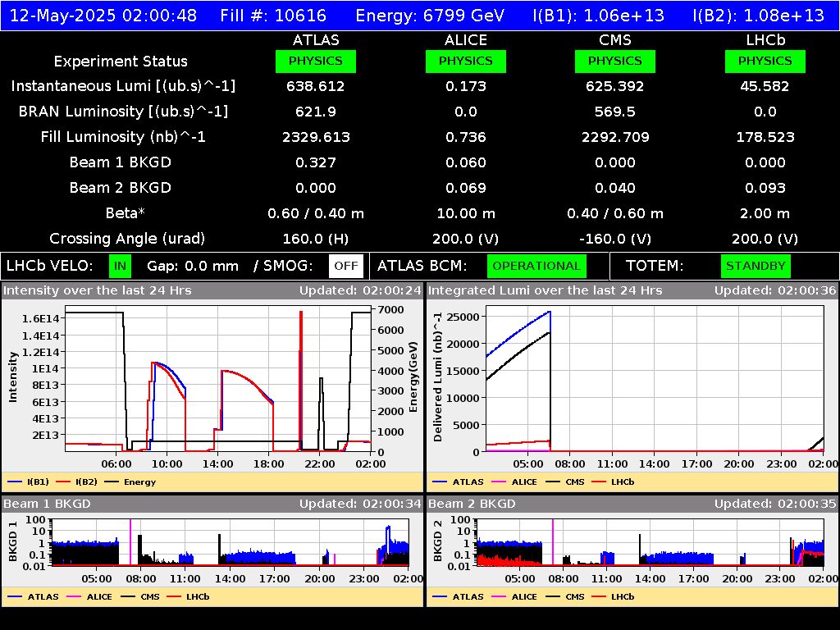Select the date and time 12-May-2025 02:00:48
The image size is (840, 630).
coord(103,16)
